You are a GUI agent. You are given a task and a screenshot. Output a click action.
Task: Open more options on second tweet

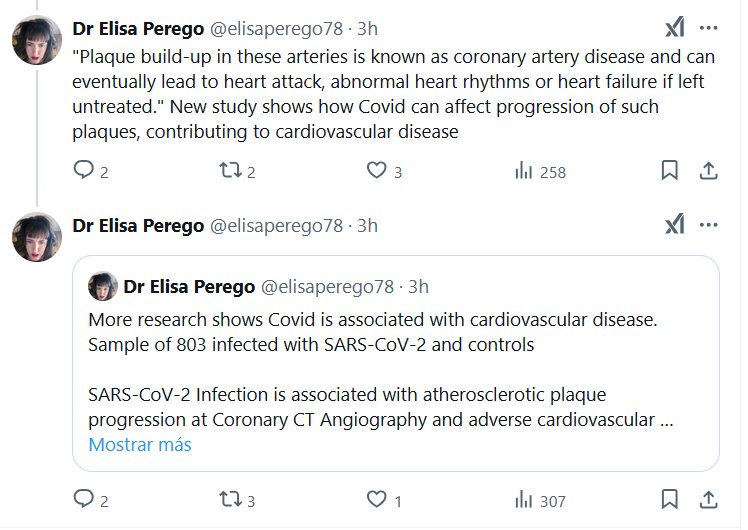click(x=708, y=225)
